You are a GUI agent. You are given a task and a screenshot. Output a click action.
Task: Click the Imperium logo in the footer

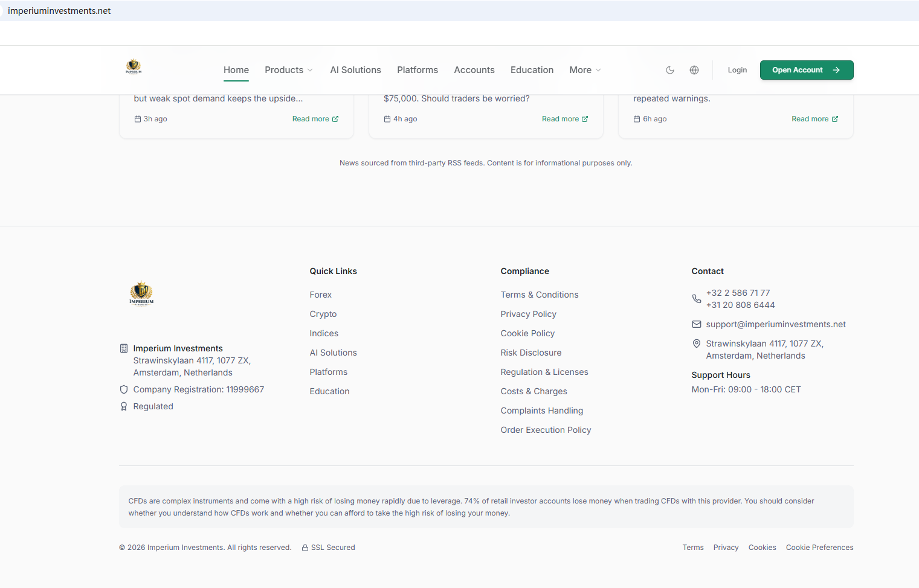(x=141, y=294)
